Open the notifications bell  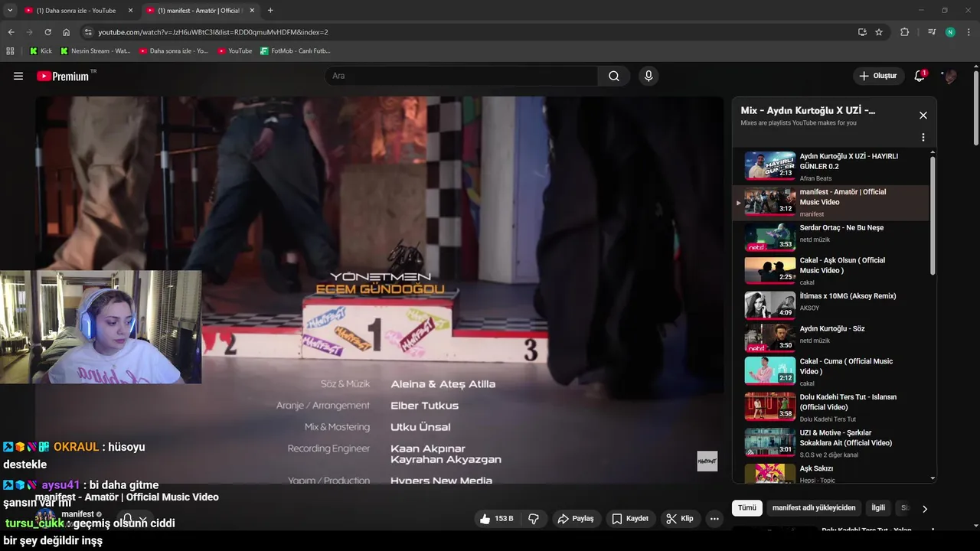click(x=920, y=76)
